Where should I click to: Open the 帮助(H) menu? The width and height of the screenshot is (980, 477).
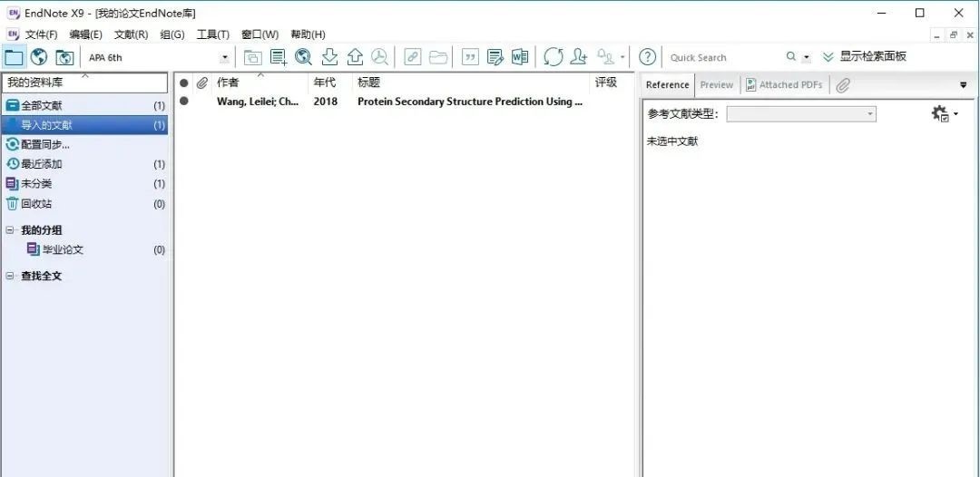pyautogui.click(x=309, y=34)
